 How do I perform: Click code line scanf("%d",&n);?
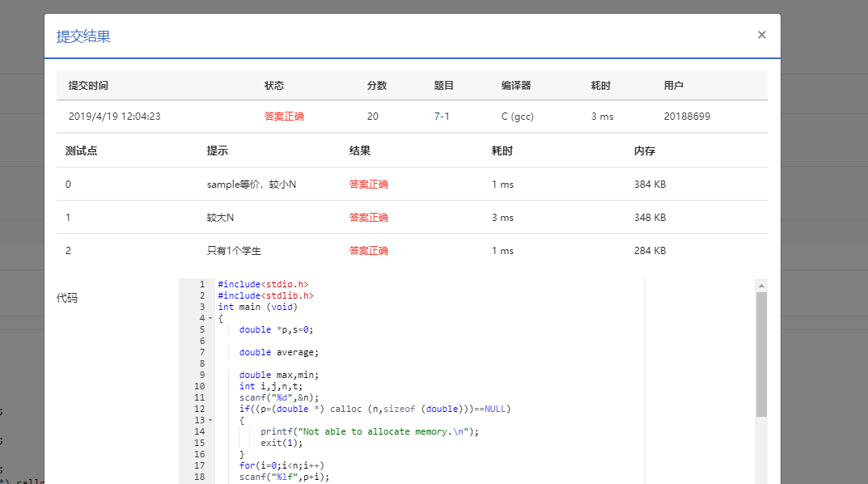279,397
